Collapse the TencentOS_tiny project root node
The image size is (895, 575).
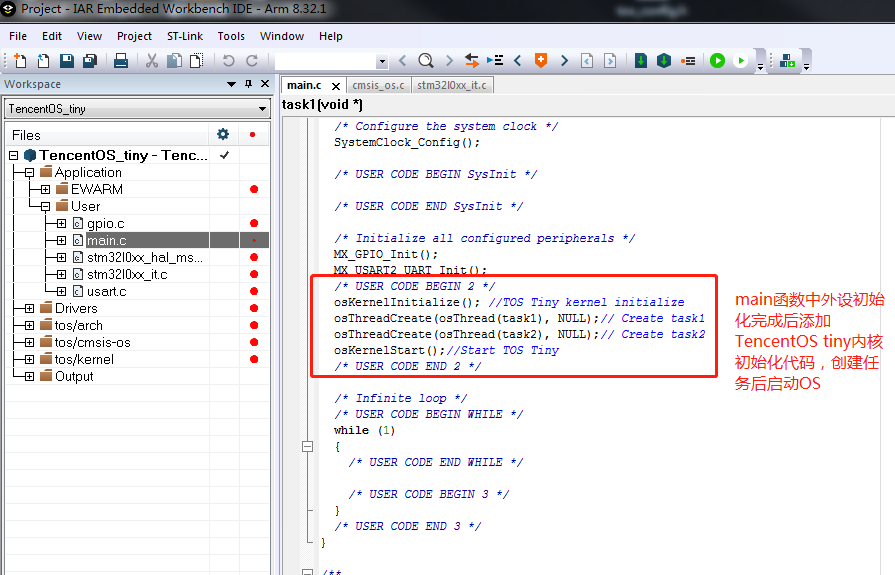pyautogui.click(x=14, y=156)
